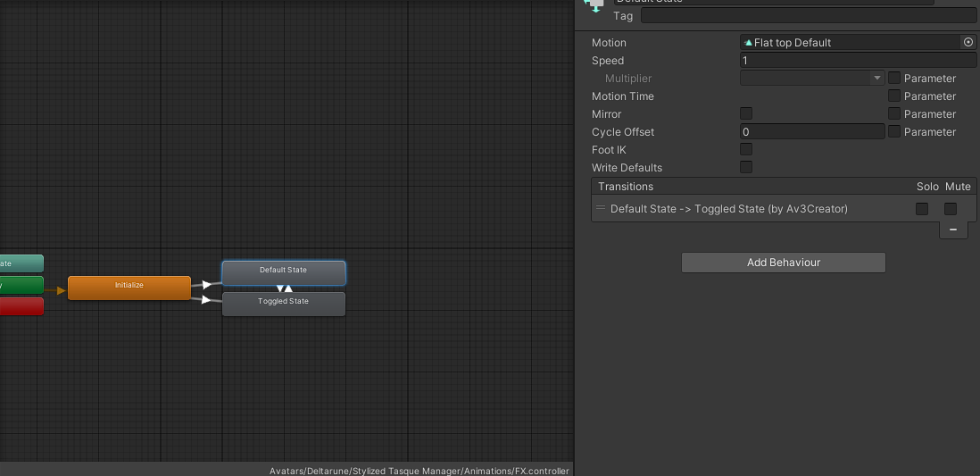Select the Toggled State node
The height and width of the screenshot is (476, 980).
point(284,304)
